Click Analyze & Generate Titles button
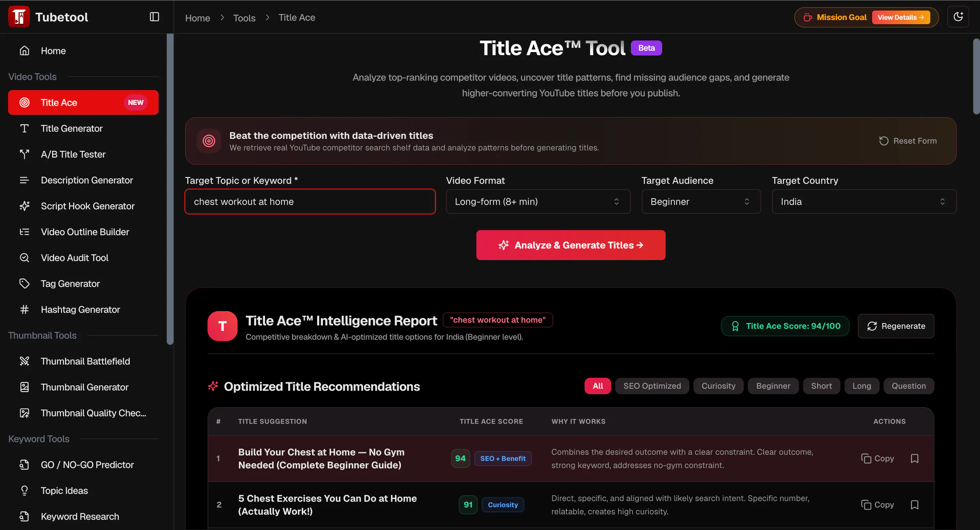 571,245
